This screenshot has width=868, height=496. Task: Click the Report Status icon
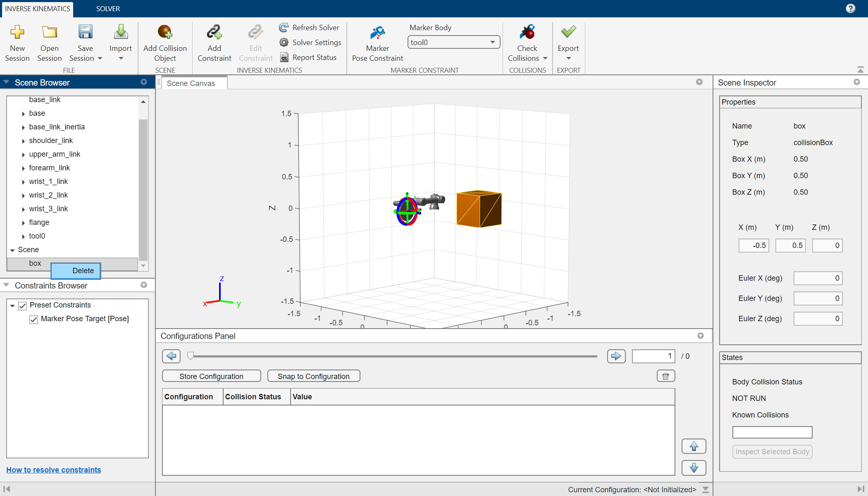(284, 57)
